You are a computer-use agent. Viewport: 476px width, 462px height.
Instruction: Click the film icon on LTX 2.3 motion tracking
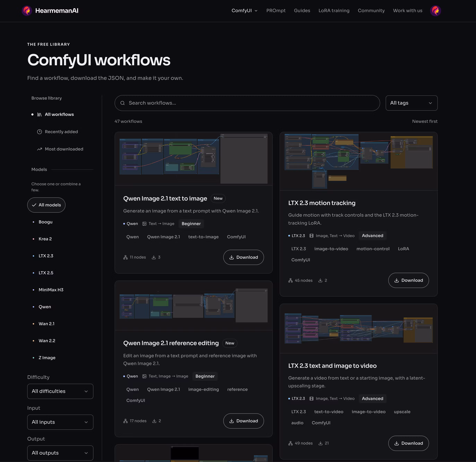point(312,236)
